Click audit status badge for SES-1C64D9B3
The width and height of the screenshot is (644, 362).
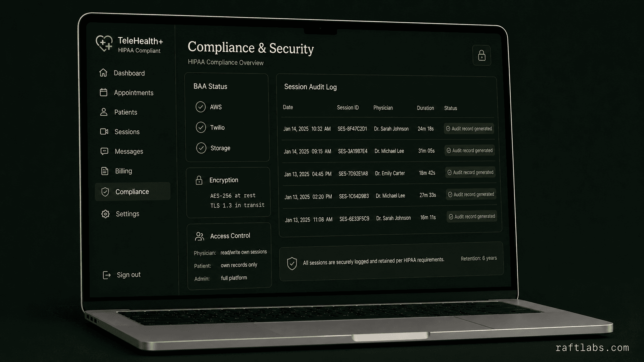pos(471,194)
